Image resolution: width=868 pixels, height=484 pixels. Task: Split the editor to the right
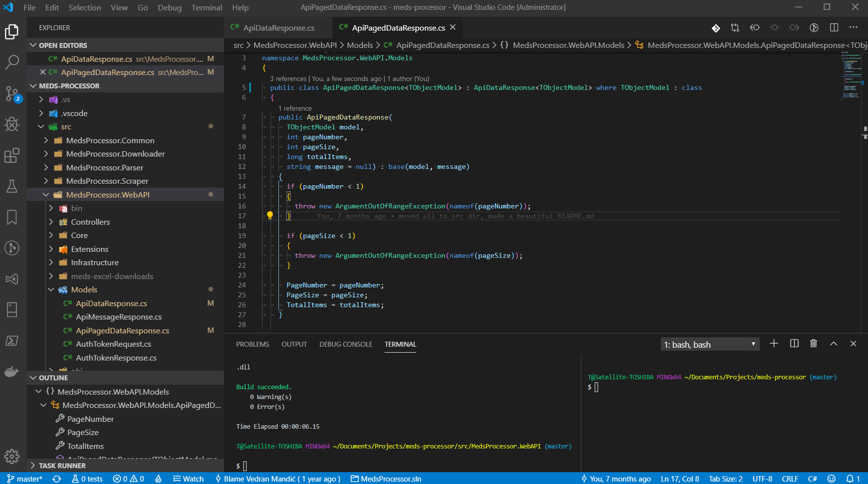point(834,28)
